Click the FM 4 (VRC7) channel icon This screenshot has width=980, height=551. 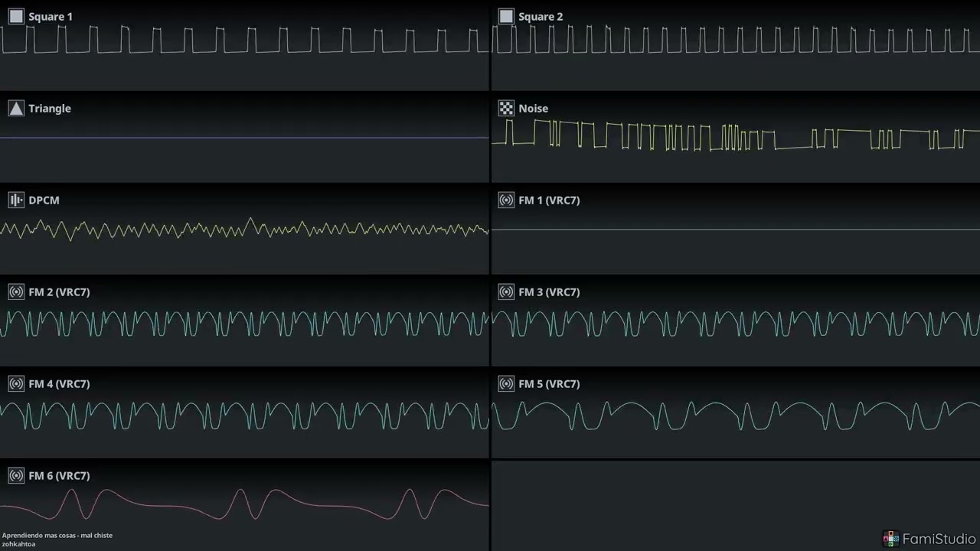click(16, 383)
